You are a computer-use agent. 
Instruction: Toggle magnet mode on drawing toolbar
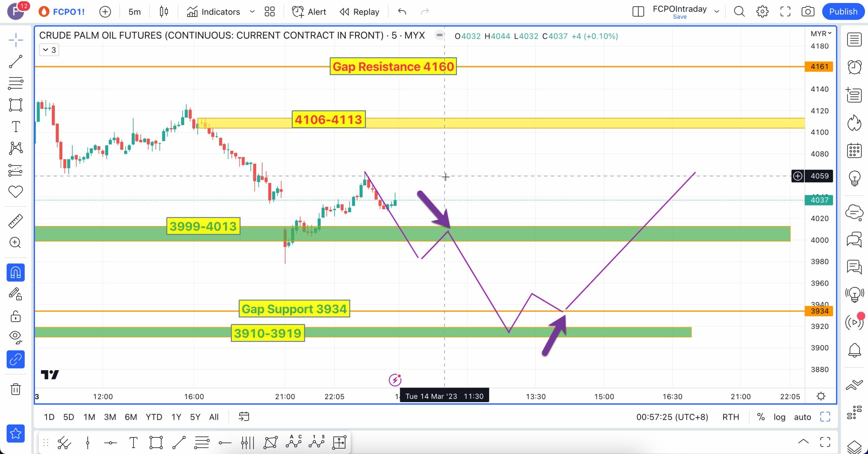click(x=16, y=273)
